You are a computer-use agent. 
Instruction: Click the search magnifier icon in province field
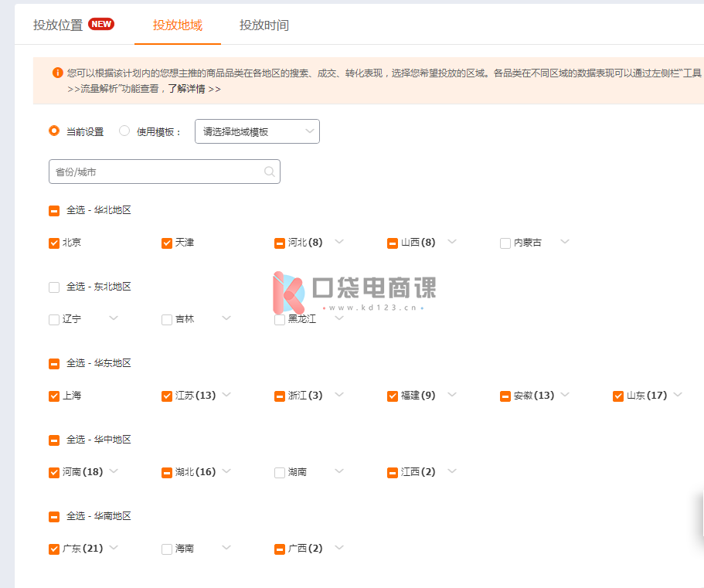(x=269, y=172)
